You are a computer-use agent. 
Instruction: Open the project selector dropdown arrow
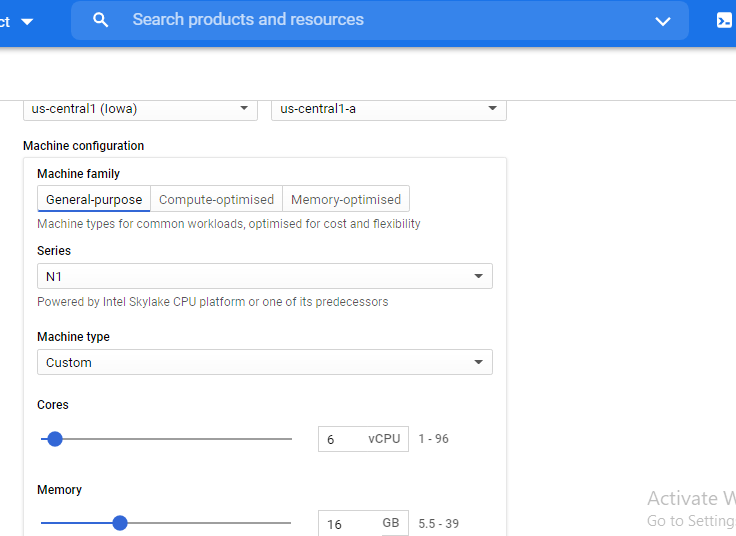coord(27,21)
